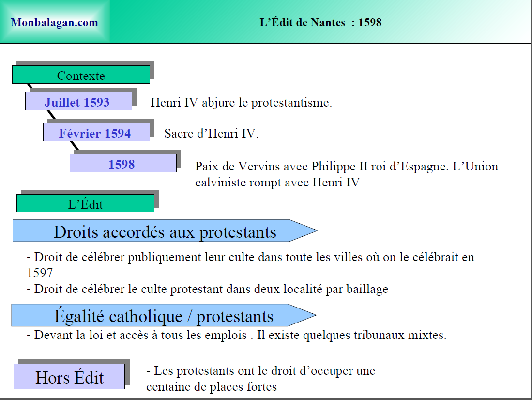Click Égalité catholique / protestants arrow banner

click(x=164, y=316)
